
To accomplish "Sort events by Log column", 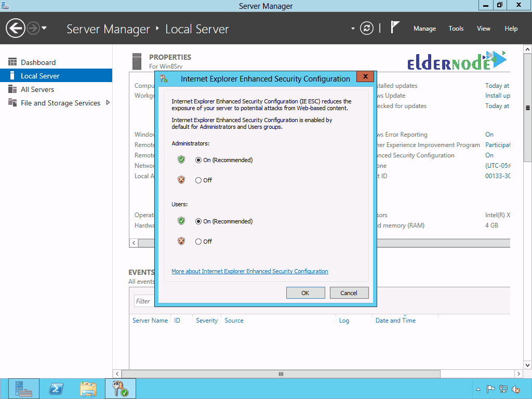I will point(344,320).
